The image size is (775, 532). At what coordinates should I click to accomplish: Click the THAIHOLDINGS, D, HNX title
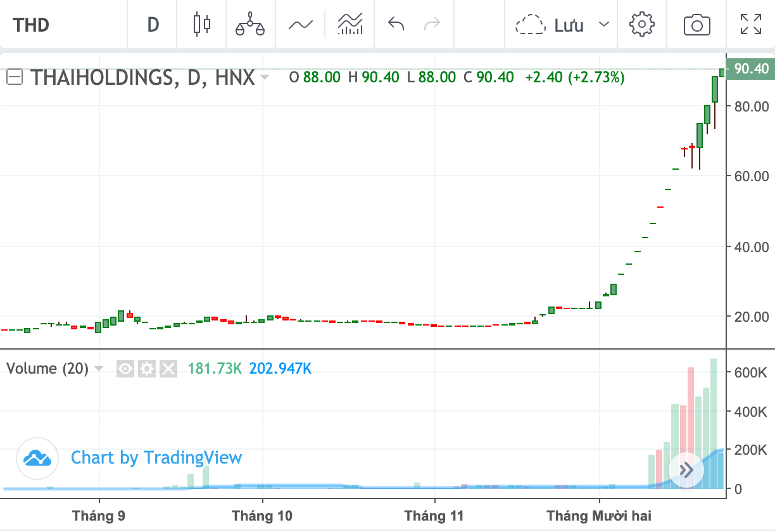tap(142, 78)
